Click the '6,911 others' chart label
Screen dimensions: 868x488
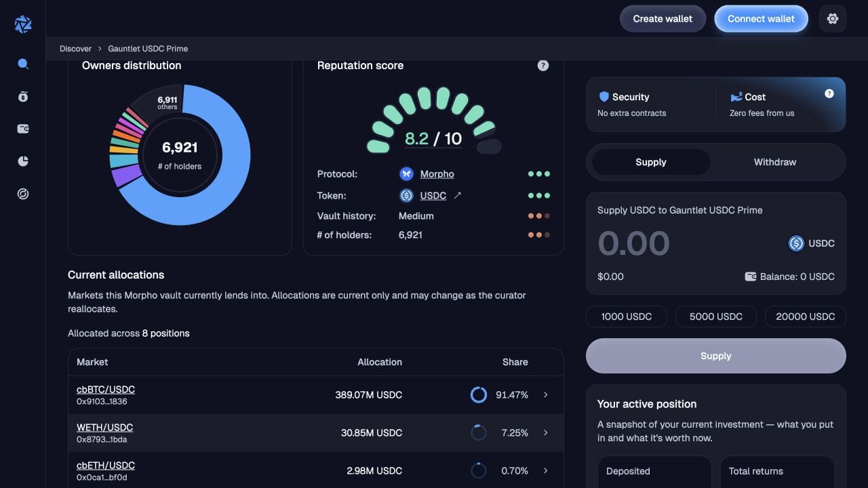click(167, 102)
